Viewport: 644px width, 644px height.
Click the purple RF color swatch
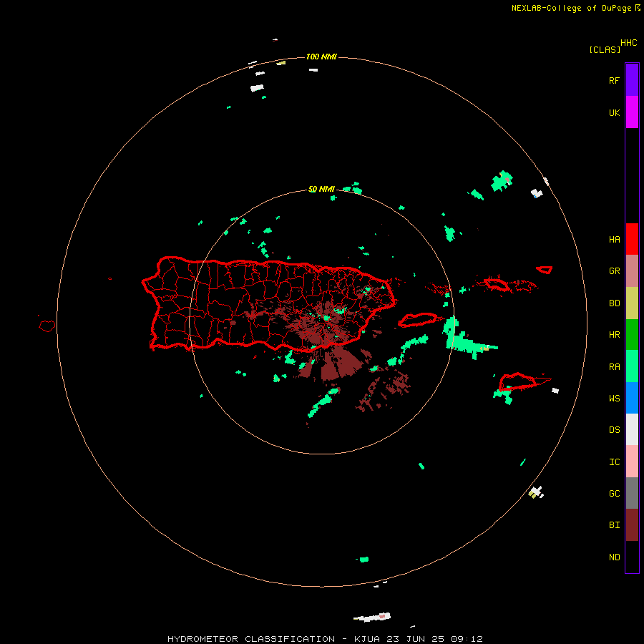pyautogui.click(x=632, y=79)
